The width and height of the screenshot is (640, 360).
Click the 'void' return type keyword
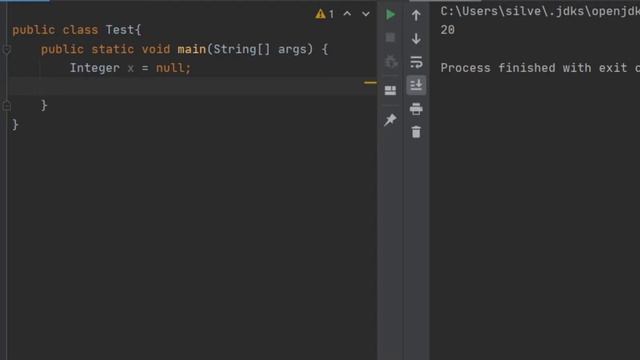(156, 49)
